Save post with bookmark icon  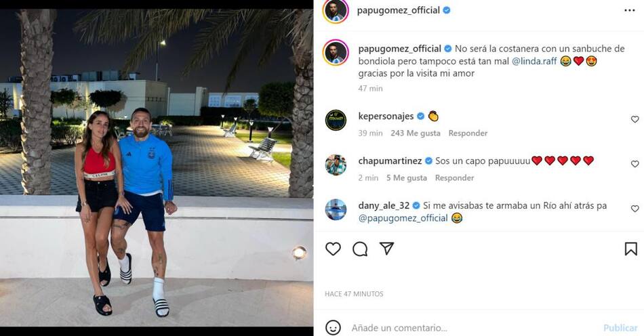click(631, 249)
